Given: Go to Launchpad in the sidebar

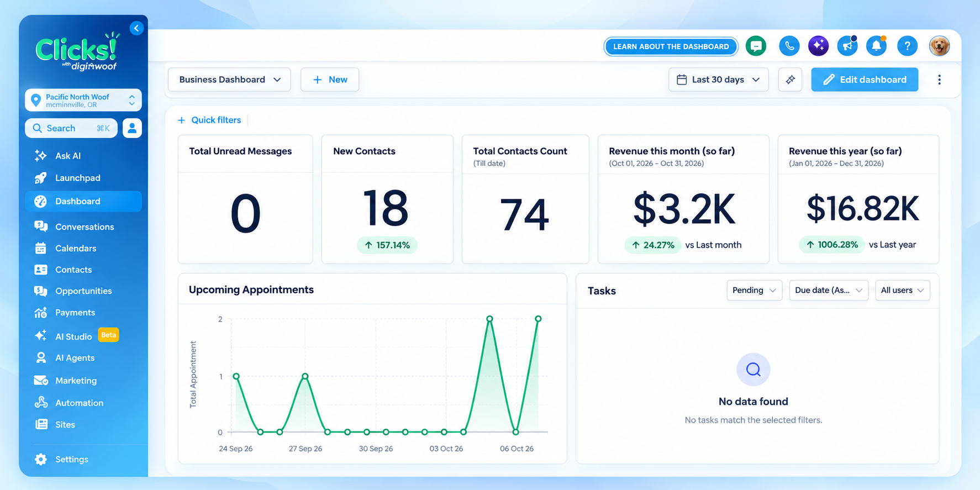Looking at the screenshot, I should (83, 178).
